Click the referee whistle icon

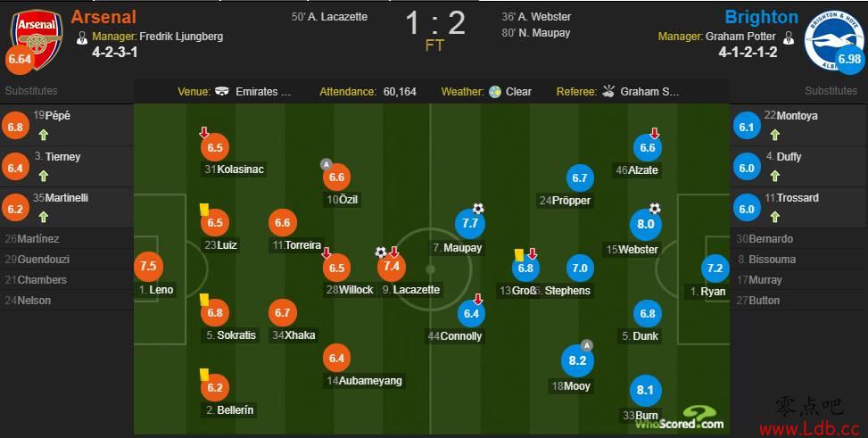pos(608,91)
